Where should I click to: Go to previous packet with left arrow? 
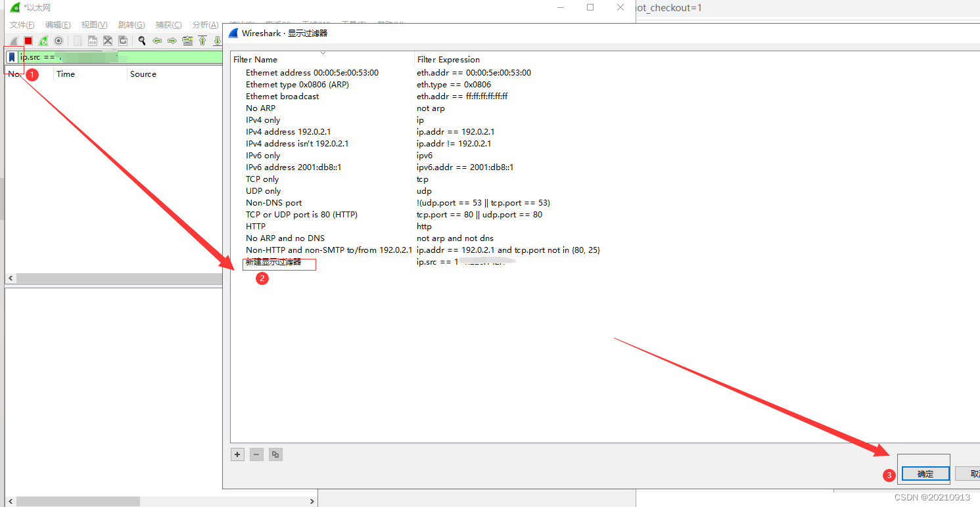tap(157, 41)
